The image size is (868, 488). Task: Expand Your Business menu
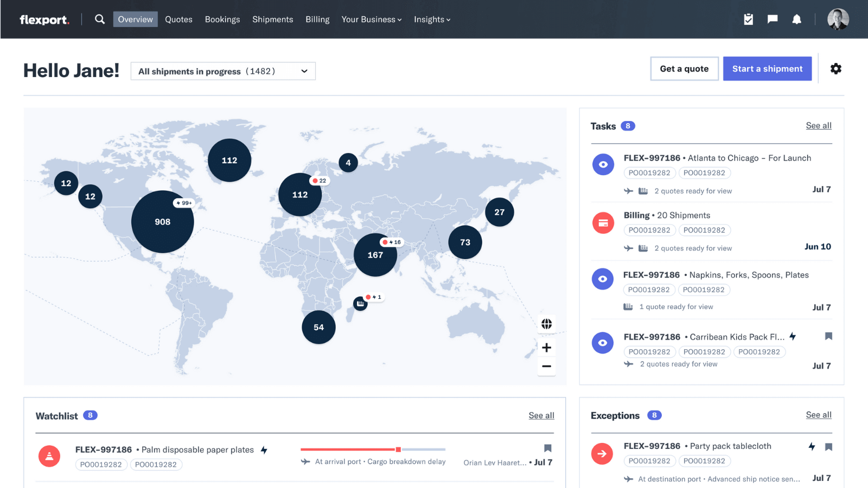(x=372, y=20)
